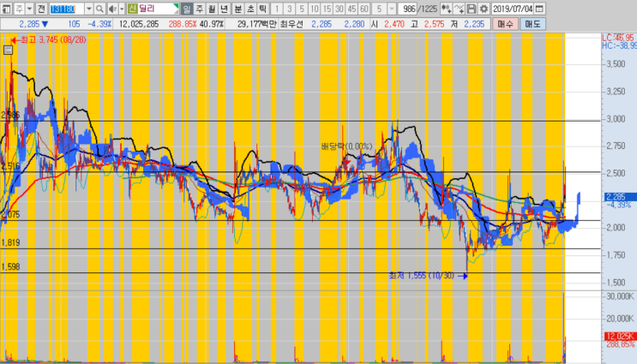Open the 딜리 stock name selector
637x364 pixels.
click(x=153, y=9)
